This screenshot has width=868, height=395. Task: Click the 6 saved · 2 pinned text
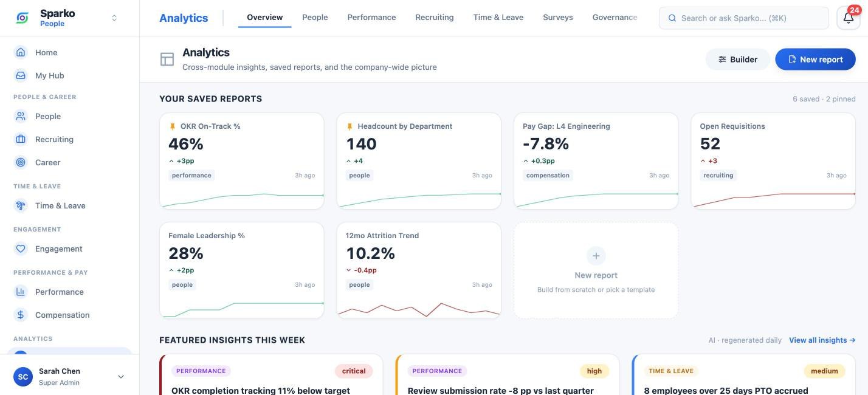point(824,99)
